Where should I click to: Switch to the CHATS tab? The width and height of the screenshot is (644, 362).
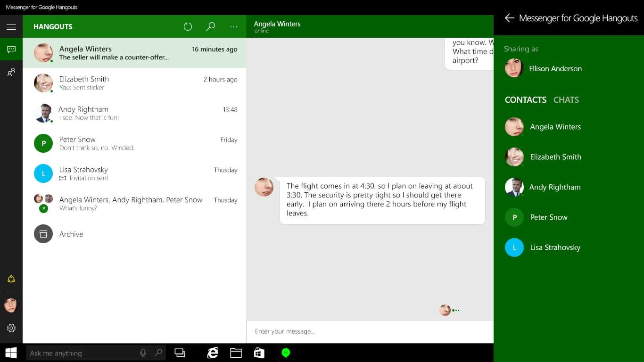click(566, 100)
